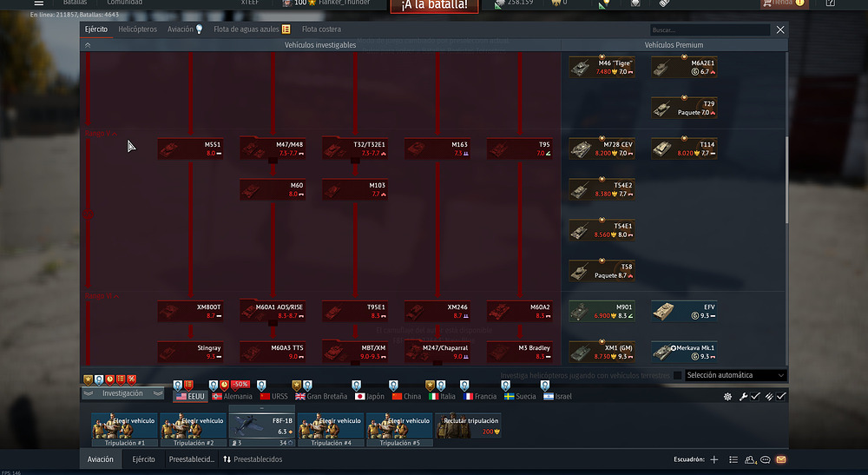Image resolution: width=868 pixels, height=475 pixels.
Task: Open the Flota costera tab
Action: point(321,30)
